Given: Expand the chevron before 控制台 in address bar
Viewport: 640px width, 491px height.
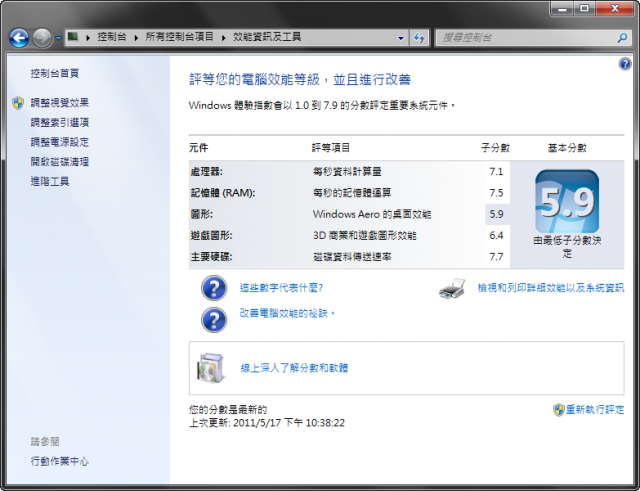Looking at the screenshot, I should (x=88, y=38).
